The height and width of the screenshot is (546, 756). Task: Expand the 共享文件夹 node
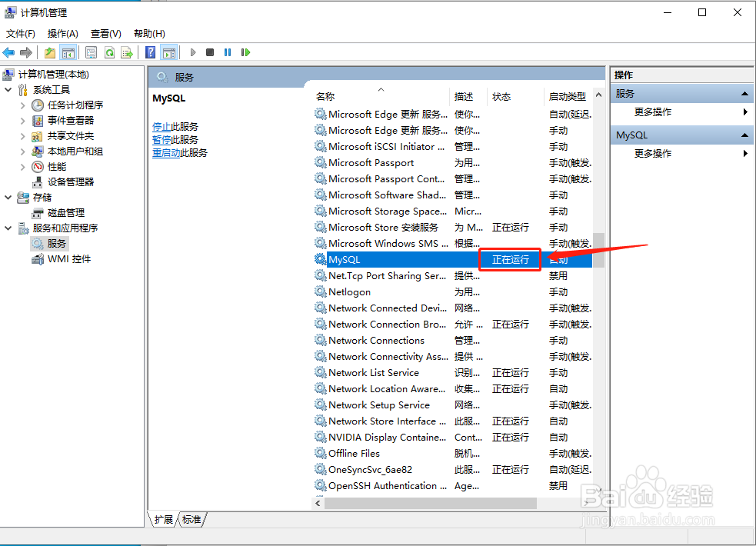pyautogui.click(x=22, y=136)
